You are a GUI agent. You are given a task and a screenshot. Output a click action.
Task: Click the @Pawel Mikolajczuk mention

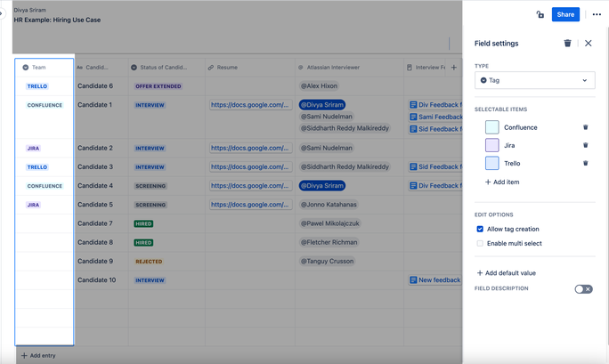point(330,223)
